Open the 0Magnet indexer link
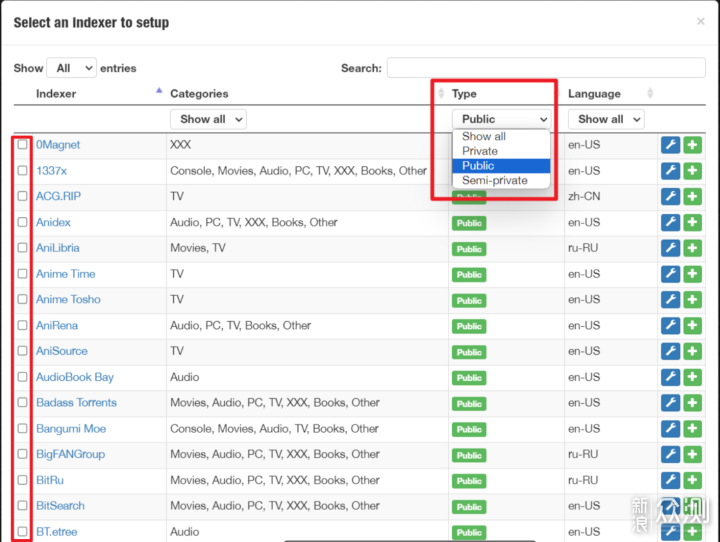The width and height of the screenshot is (720, 542). tap(58, 145)
